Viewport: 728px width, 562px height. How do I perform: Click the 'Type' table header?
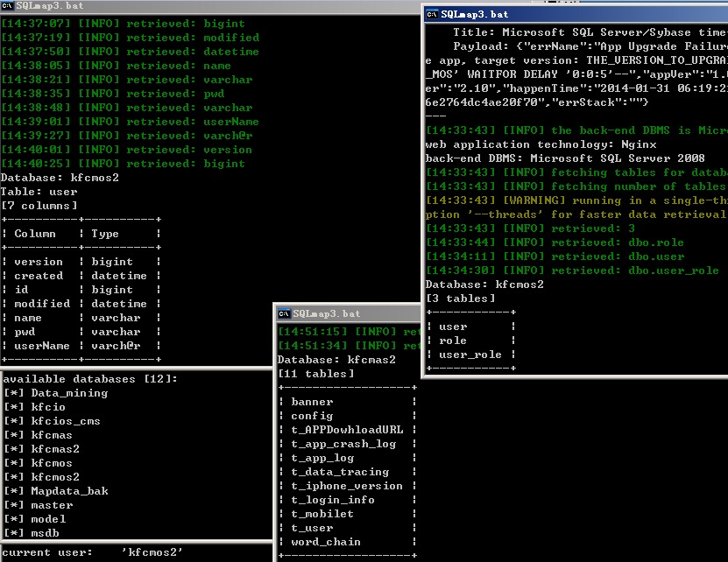coord(105,234)
